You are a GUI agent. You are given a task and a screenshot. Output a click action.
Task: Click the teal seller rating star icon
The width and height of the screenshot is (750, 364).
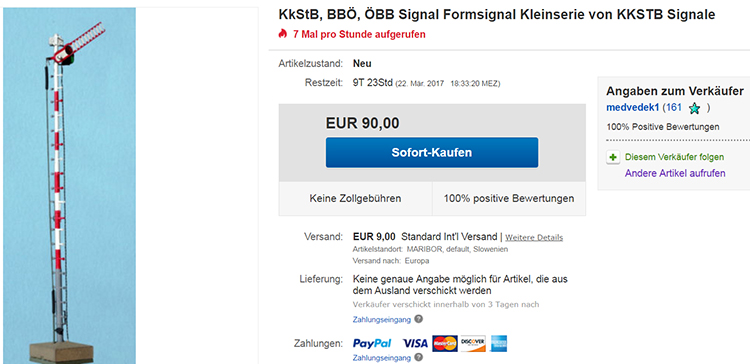coord(695,109)
